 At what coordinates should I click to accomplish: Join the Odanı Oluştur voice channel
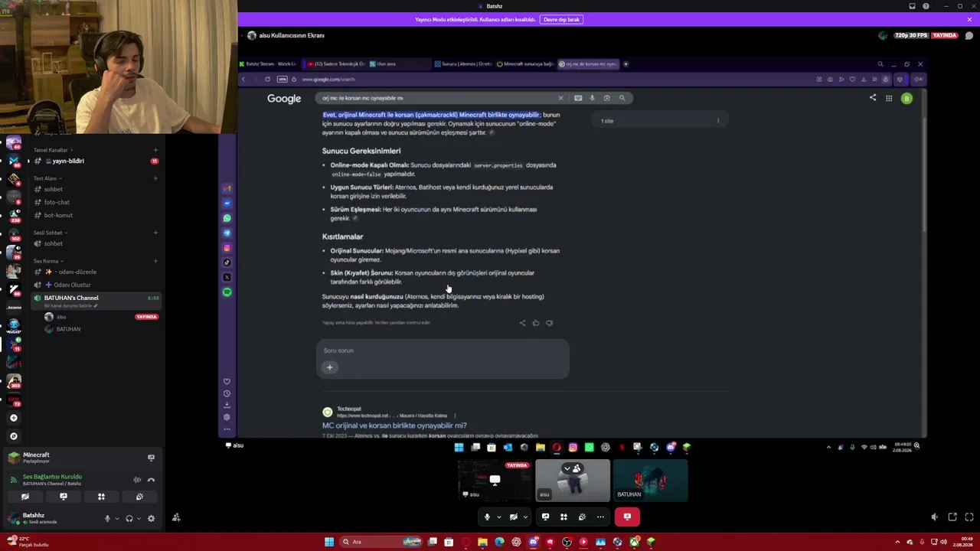(x=96, y=285)
